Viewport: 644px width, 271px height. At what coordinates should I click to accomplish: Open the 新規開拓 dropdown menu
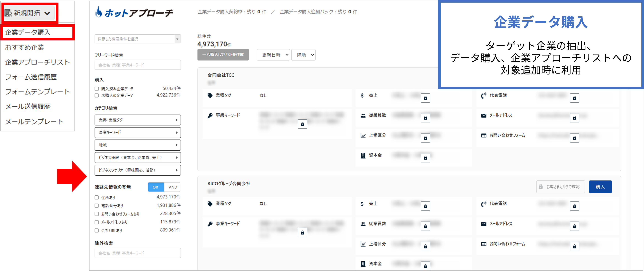click(x=29, y=13)
